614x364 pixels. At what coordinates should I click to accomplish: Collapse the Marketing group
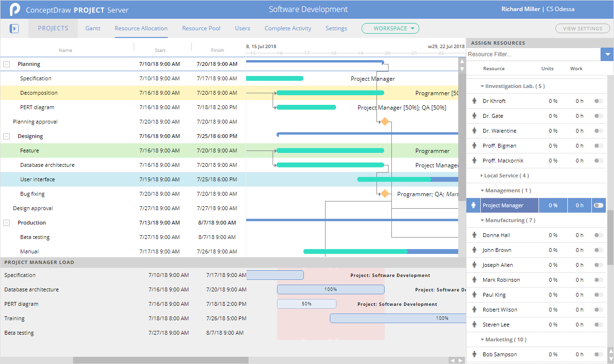click(482, 340)
